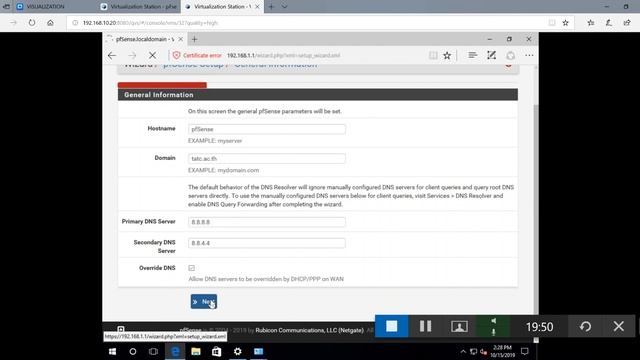Open inner Edge Settings and more menu
The width and height of the screenshot is (640, 360).
coord(529,55)
